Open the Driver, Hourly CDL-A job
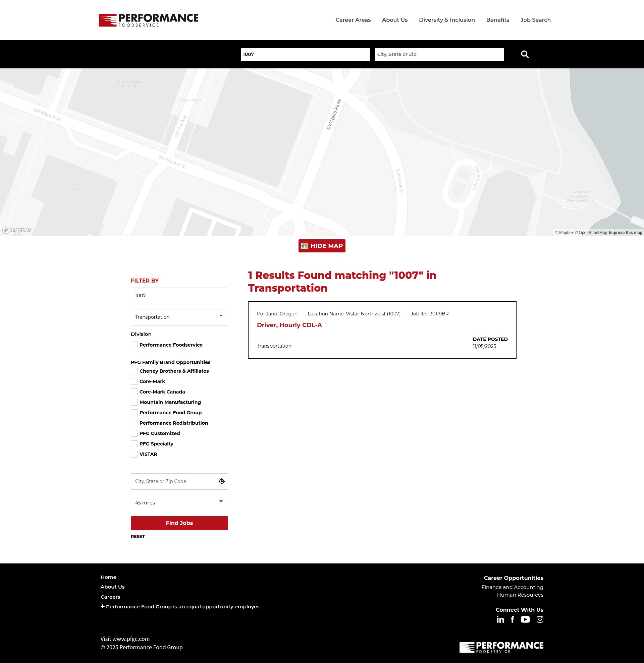Screen dimensions: 644x663 click(289, 325)
